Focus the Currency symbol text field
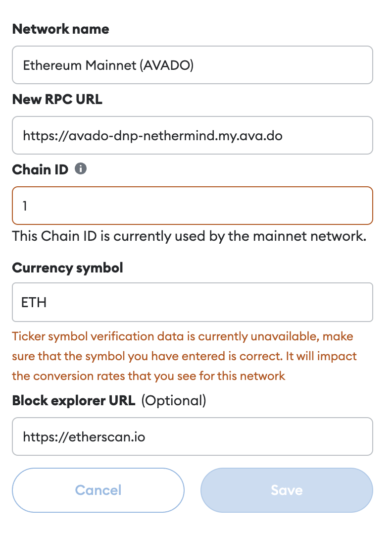 coord(192,302)
